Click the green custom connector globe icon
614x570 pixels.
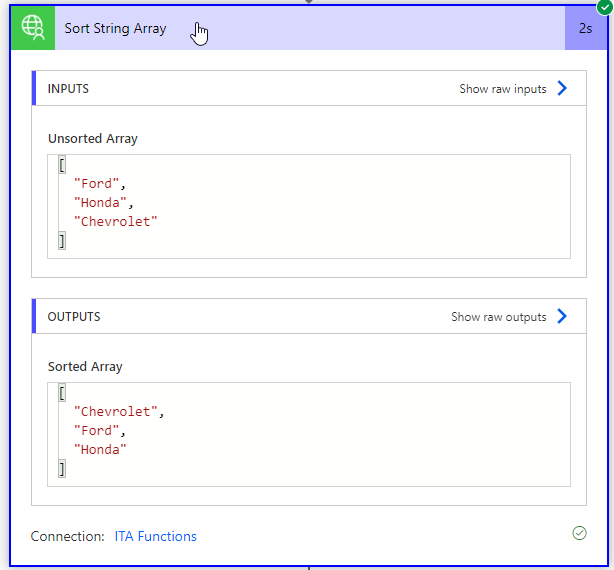click(x=33, y=28)
